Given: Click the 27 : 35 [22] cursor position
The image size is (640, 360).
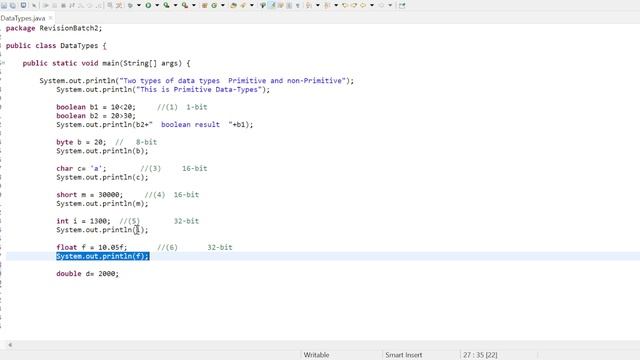Looking at the screenshot, I should point(480,355).
